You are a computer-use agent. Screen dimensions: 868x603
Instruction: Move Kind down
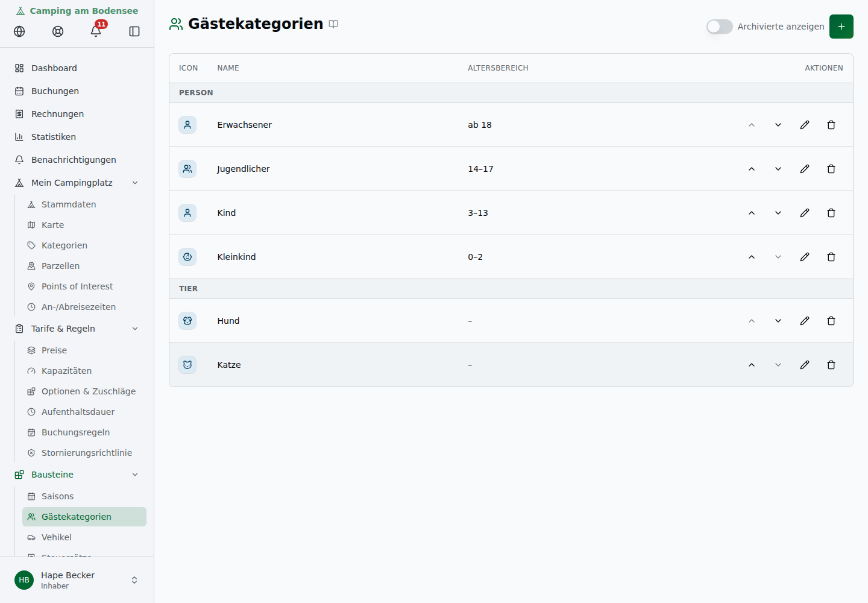778,213
